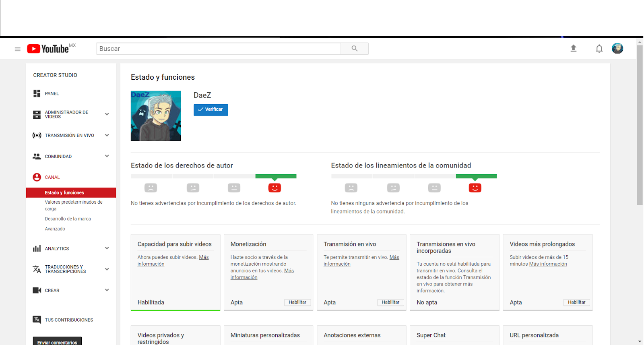Click the Super Chat card title
Screen dimensions: 644x345
[x=431, y=335]
